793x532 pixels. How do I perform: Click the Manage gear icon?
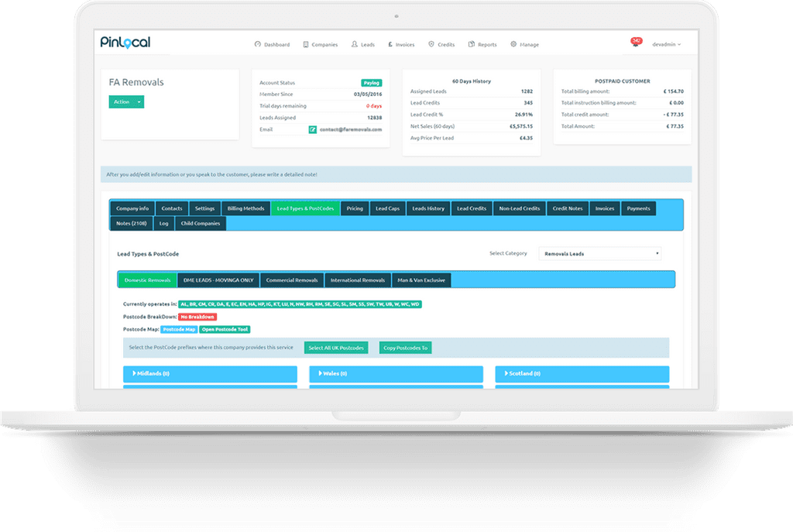click(513, 45)
